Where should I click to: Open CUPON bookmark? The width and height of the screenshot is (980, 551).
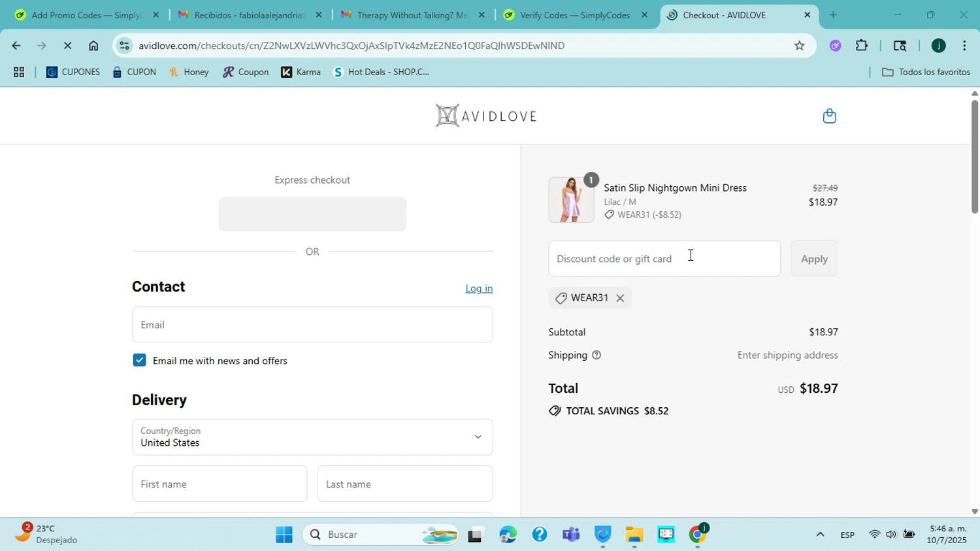(x=134, y=72)
